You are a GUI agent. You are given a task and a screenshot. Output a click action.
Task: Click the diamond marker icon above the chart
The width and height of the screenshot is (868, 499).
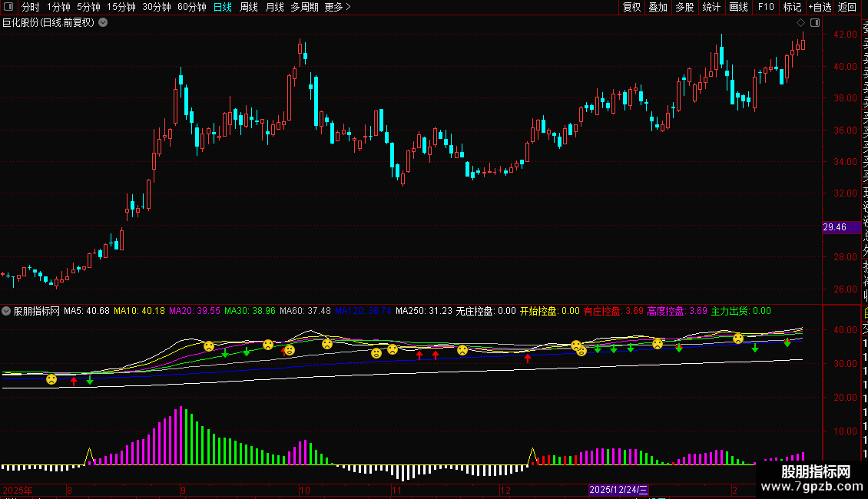click(x=800, y=23)
